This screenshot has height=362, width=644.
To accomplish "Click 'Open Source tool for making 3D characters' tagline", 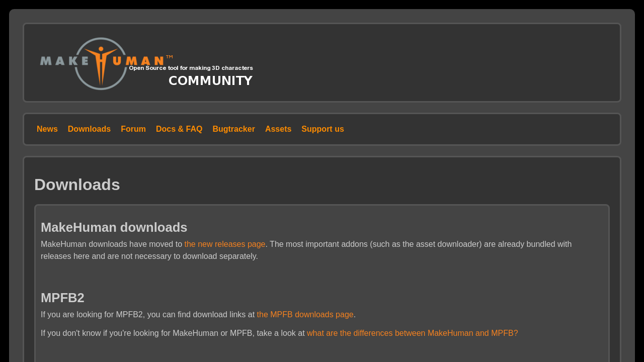I will coord(191,68).
